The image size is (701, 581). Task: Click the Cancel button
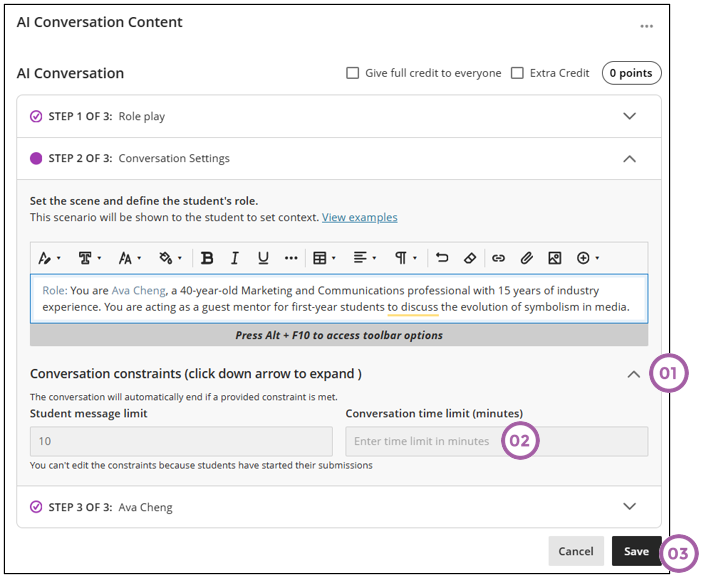(x=576, y=551)
